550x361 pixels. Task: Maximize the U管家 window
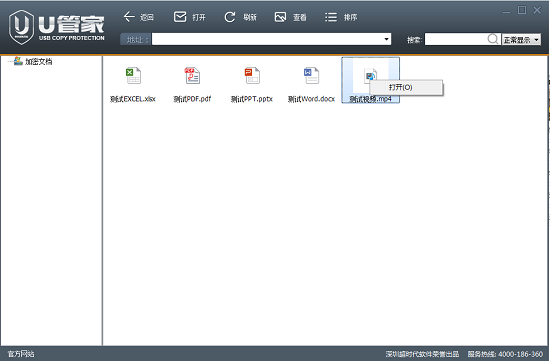point(522,10)
